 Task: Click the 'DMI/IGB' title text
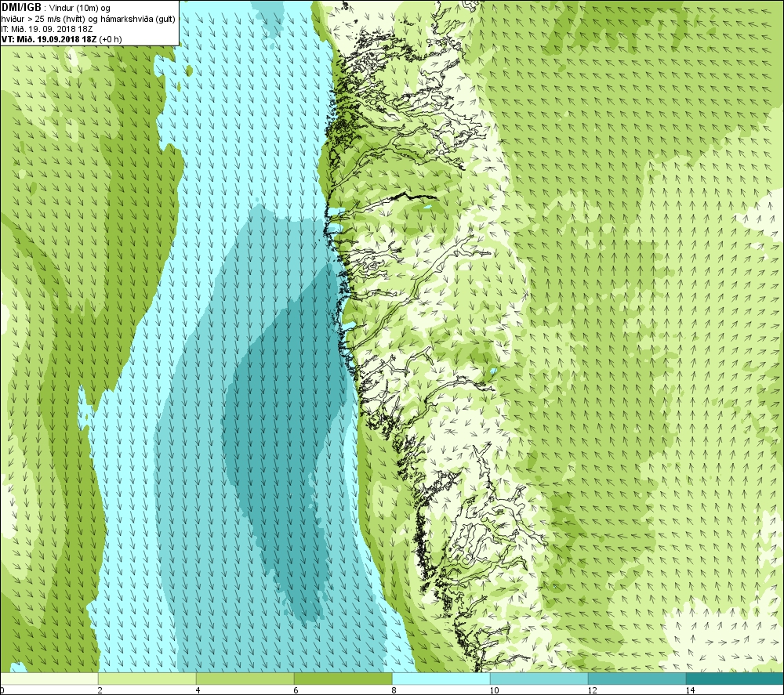21,8
